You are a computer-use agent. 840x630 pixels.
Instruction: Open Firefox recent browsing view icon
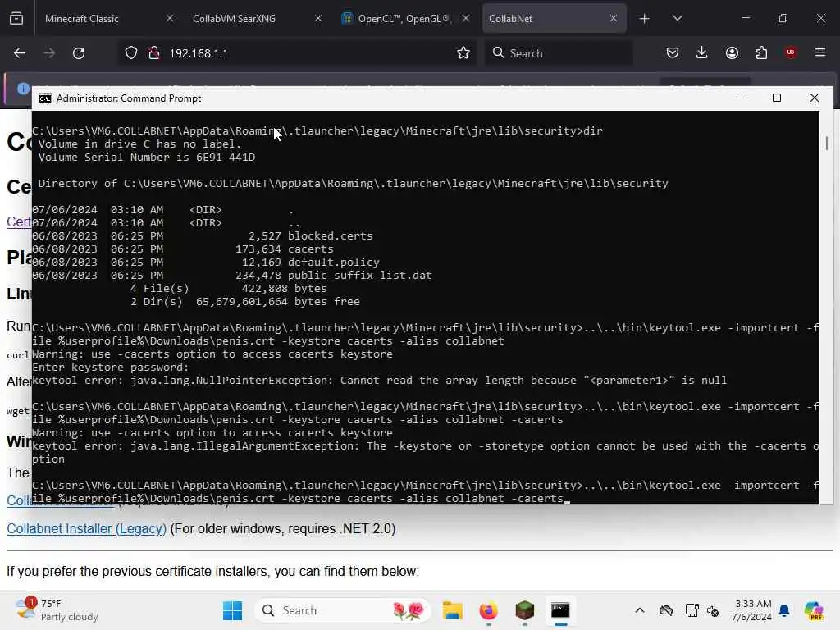pyautogui.click(x=16, y=19)
